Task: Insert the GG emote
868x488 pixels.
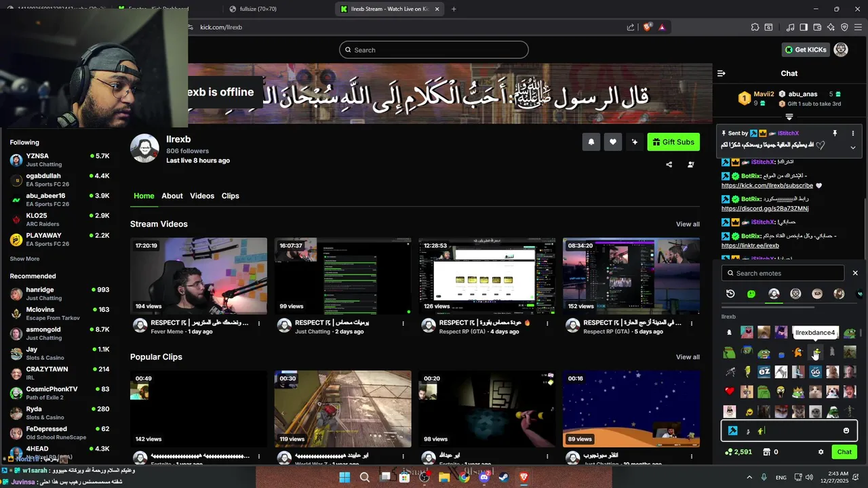Action: pos(815,371)
